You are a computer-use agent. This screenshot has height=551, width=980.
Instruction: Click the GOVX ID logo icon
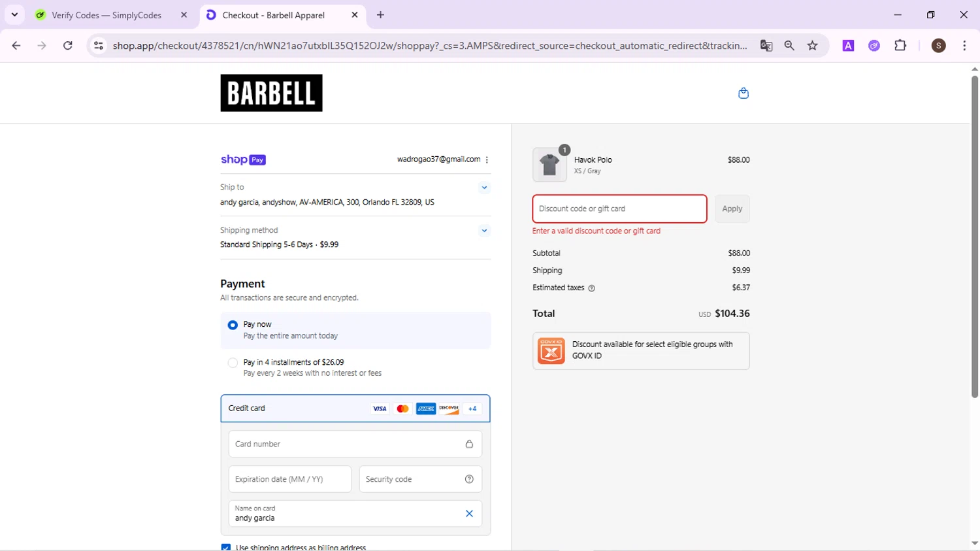pos(551,351)
